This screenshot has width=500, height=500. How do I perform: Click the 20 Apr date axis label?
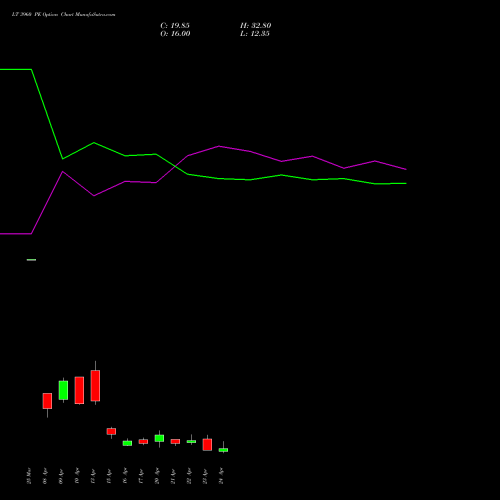(x=157, y=476)
